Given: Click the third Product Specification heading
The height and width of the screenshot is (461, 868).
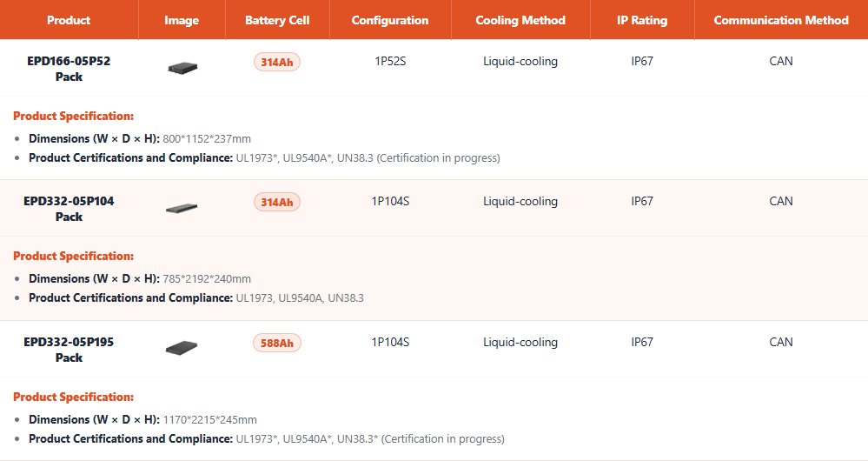Looking at the screenshot, I should 74,397.
